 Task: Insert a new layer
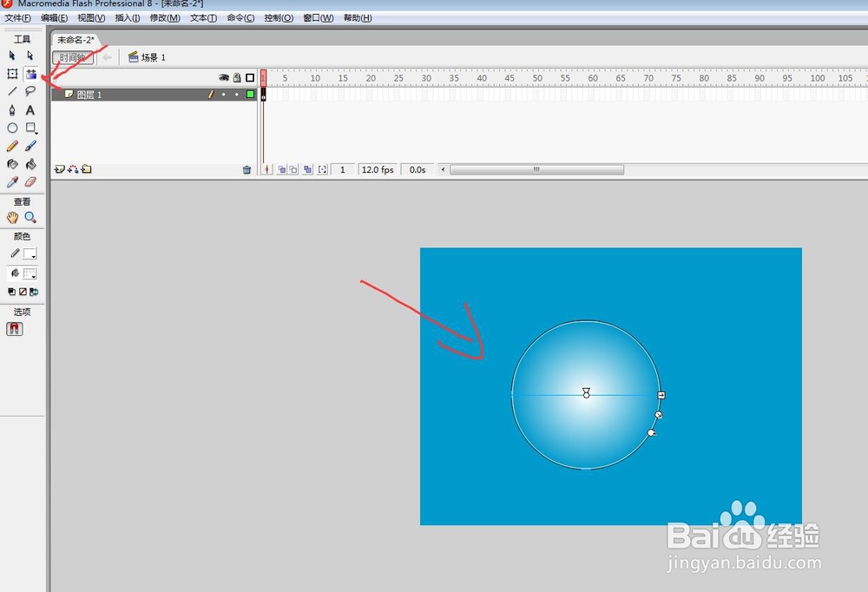click(59, 169)
